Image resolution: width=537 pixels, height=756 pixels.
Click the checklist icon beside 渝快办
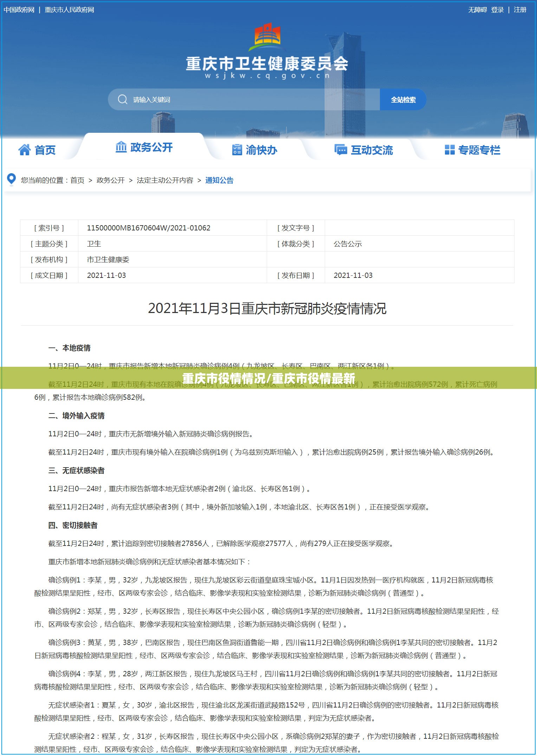tap(237, 150)
